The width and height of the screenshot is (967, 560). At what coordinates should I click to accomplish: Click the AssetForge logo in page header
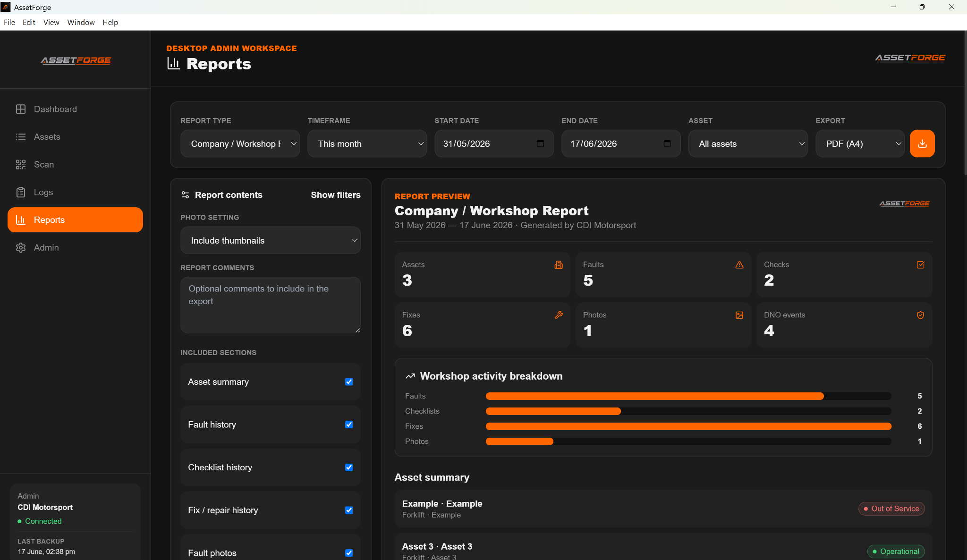(x=910, y=58)
